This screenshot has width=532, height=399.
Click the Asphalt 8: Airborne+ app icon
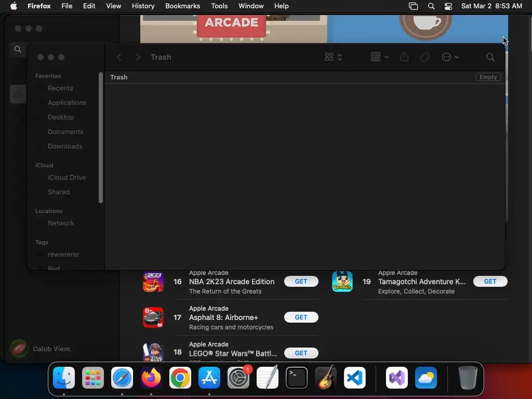(153, 317)
